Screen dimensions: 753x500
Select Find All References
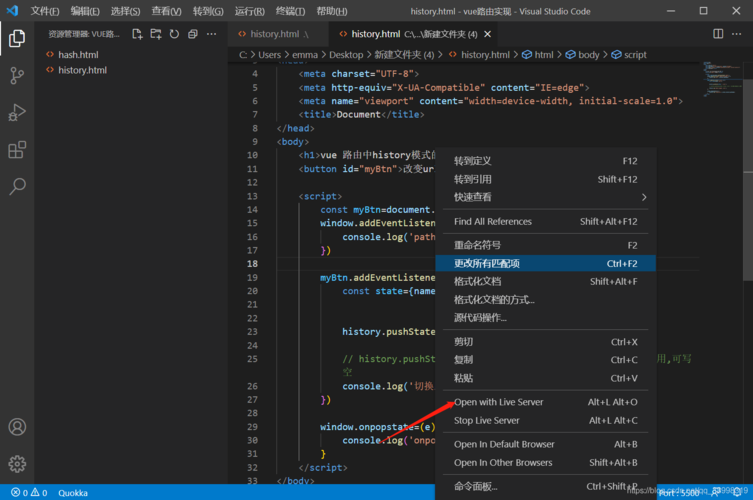546,221
